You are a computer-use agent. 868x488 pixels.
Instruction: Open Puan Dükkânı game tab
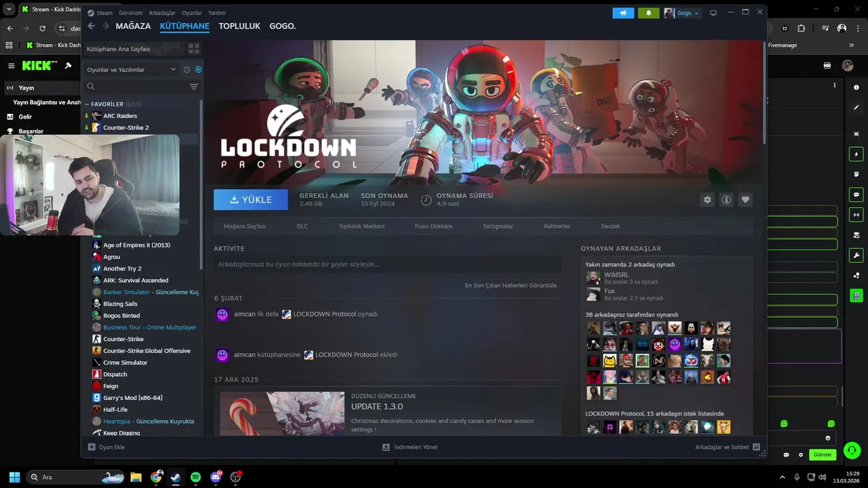tap(433, 226)
